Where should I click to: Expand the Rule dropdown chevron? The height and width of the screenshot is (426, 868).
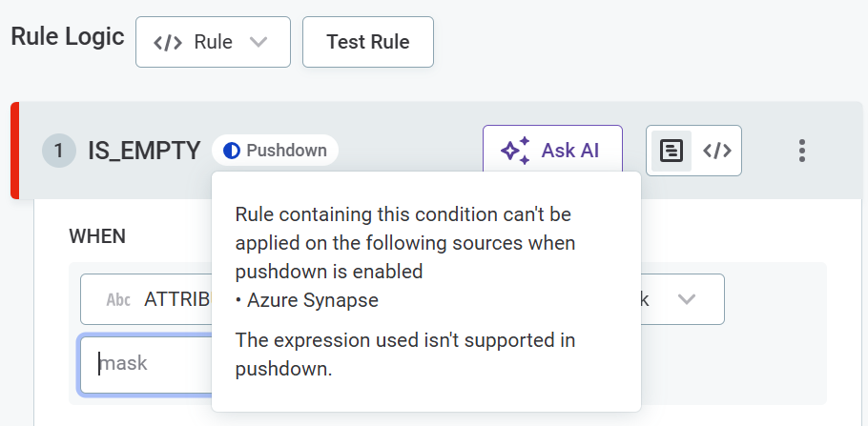coord(258,42)
